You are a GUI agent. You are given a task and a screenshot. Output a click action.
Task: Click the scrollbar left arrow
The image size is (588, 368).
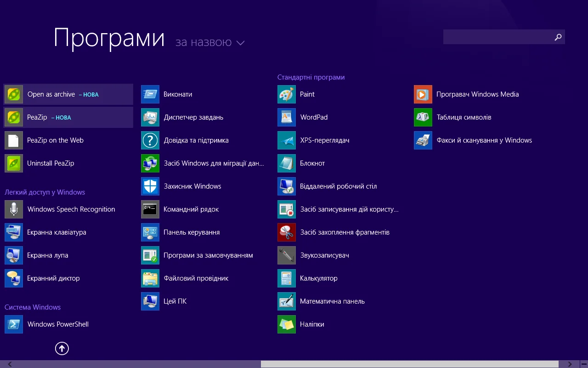point(10,364)
